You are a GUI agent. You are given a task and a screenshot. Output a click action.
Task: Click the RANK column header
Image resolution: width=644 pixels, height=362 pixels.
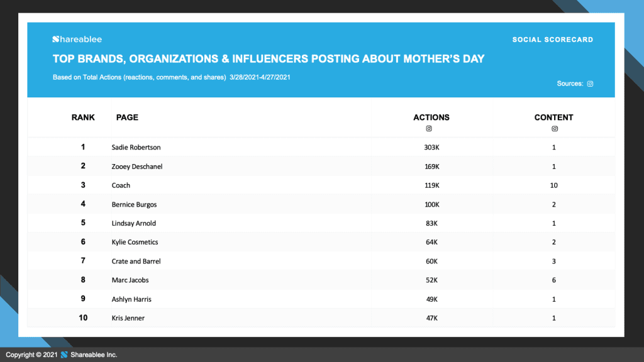click(83, 118)
